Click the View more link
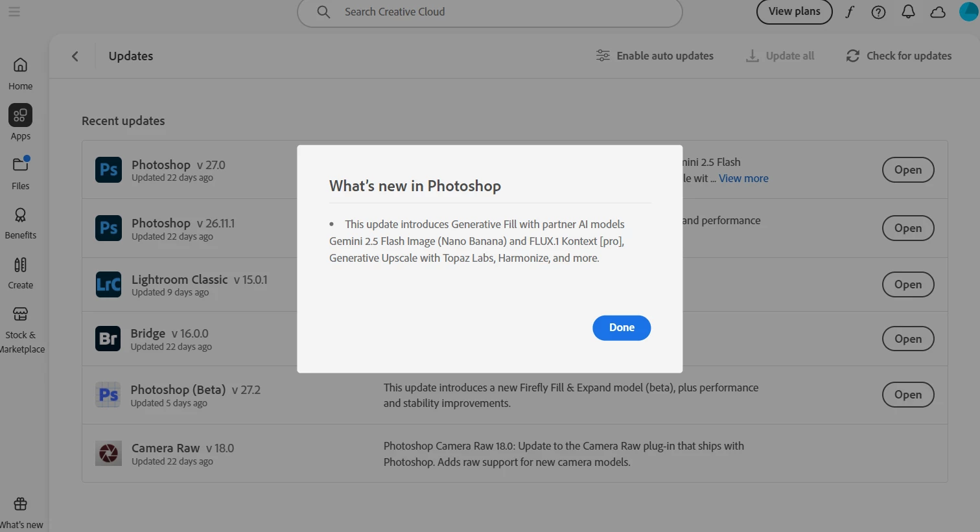 tap(743, 178)
